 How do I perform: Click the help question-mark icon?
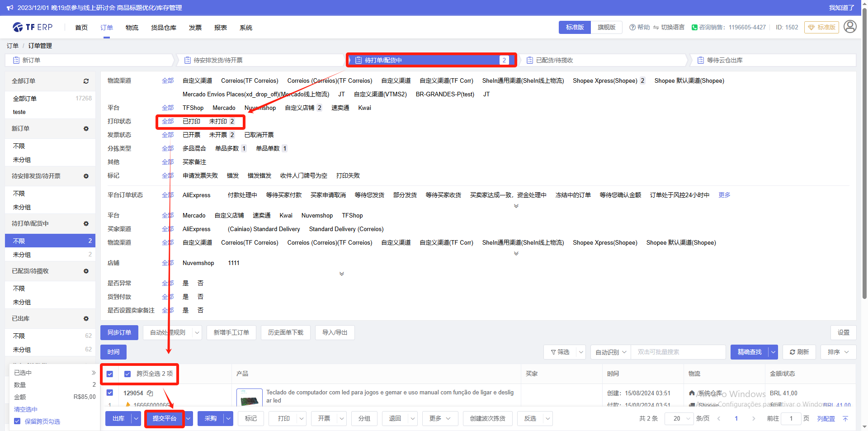[632, 27]
